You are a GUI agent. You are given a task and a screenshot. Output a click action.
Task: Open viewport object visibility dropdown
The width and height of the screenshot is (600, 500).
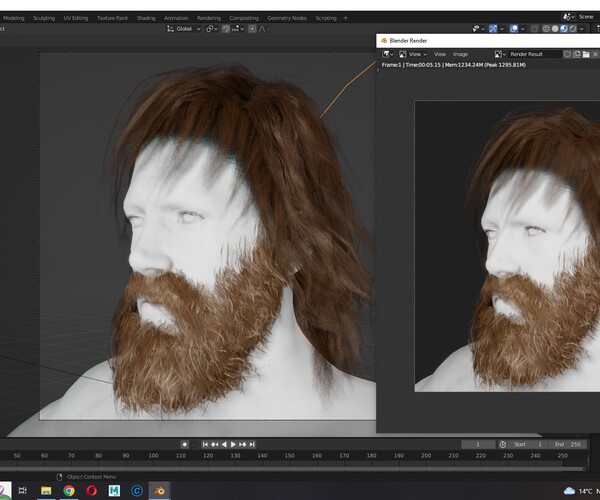click(478, 29)
